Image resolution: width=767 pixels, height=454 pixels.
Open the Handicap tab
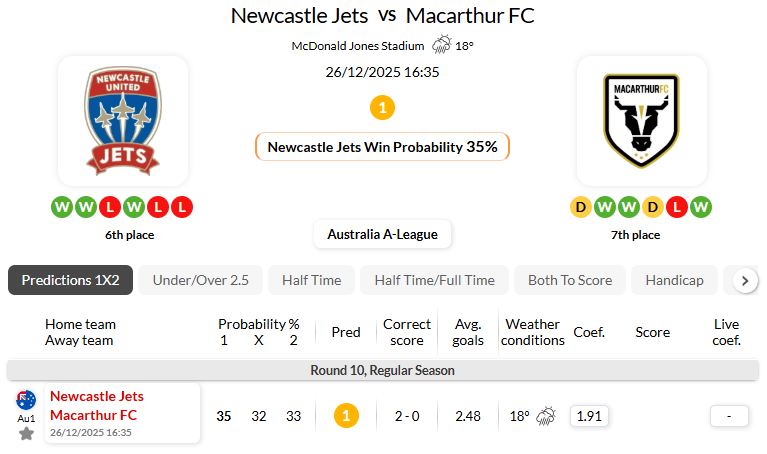[674, 280]
